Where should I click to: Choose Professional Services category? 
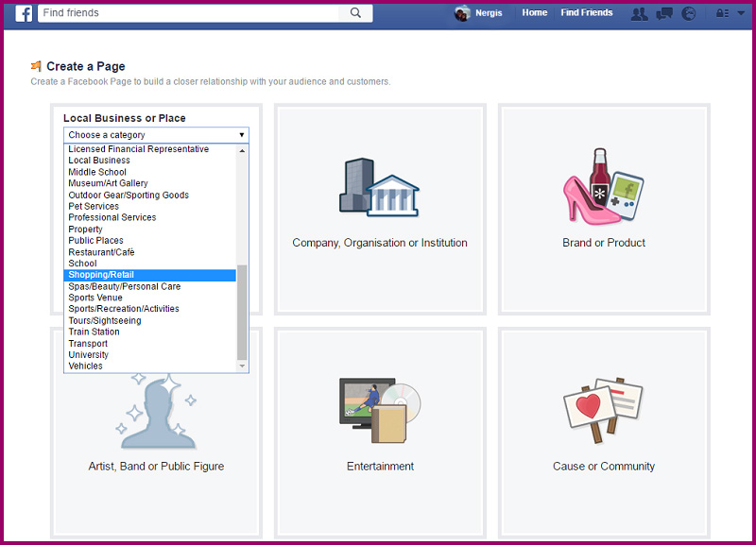[x=150, y=217]
